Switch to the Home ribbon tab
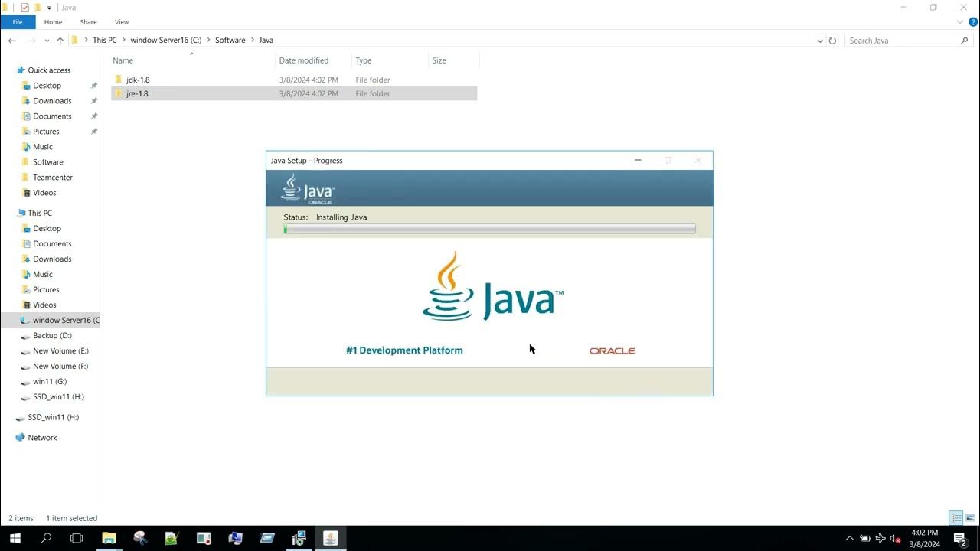This screenshot has height=551, width=980. 53,22
